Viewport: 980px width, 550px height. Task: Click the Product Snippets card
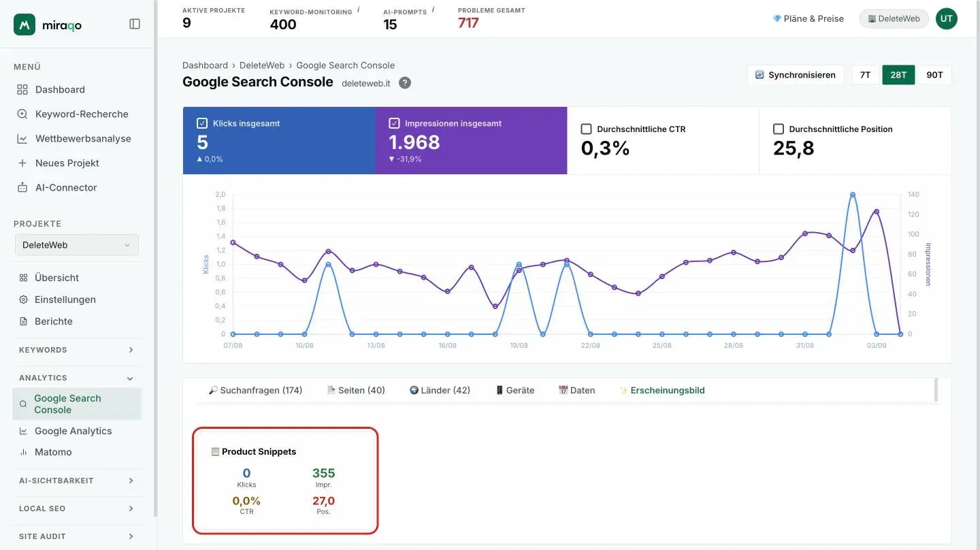[285, 481]
